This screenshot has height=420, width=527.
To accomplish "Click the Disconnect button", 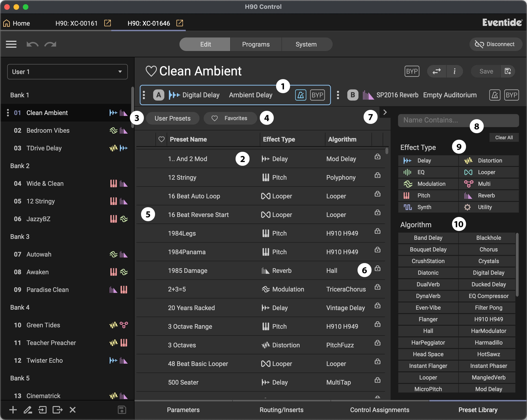I will point(496,44).
